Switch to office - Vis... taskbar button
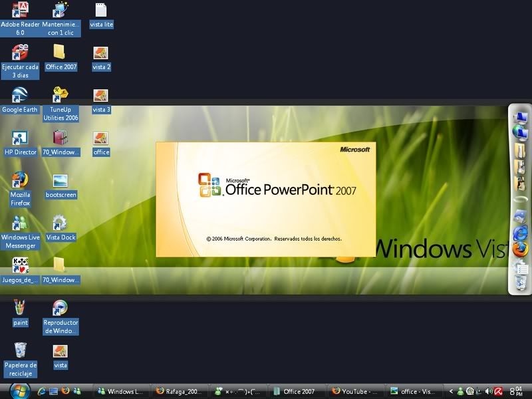The height and width of the screenshot is (399, 532). click(414, 392)
